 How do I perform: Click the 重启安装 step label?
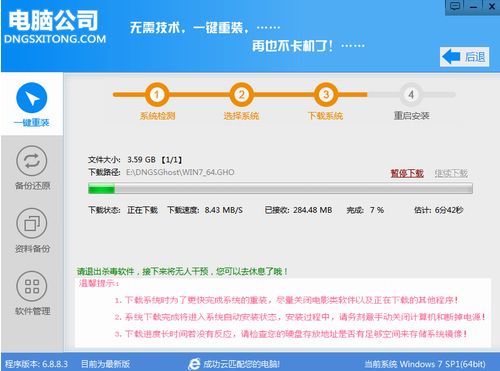click(x=411, y=116)
